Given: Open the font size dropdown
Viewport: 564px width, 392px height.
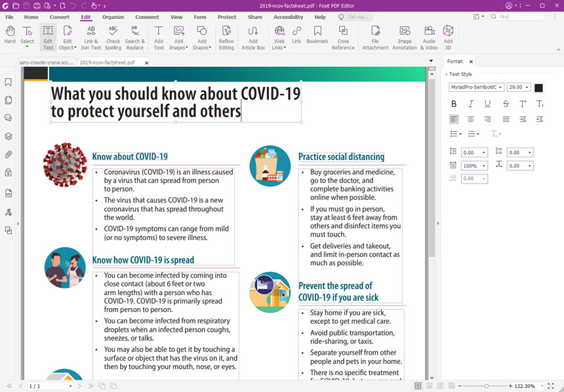Looking at the screenshot, I should coord(527,87).
